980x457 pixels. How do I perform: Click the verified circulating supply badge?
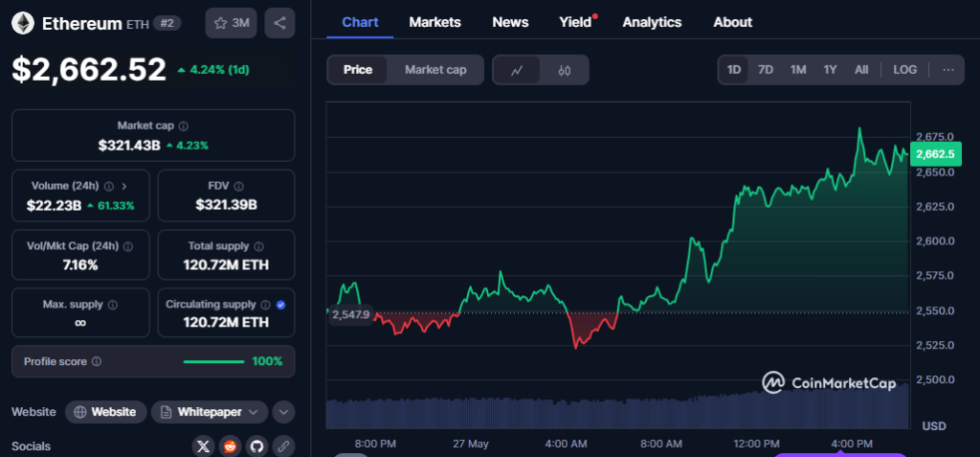point(280,305)
